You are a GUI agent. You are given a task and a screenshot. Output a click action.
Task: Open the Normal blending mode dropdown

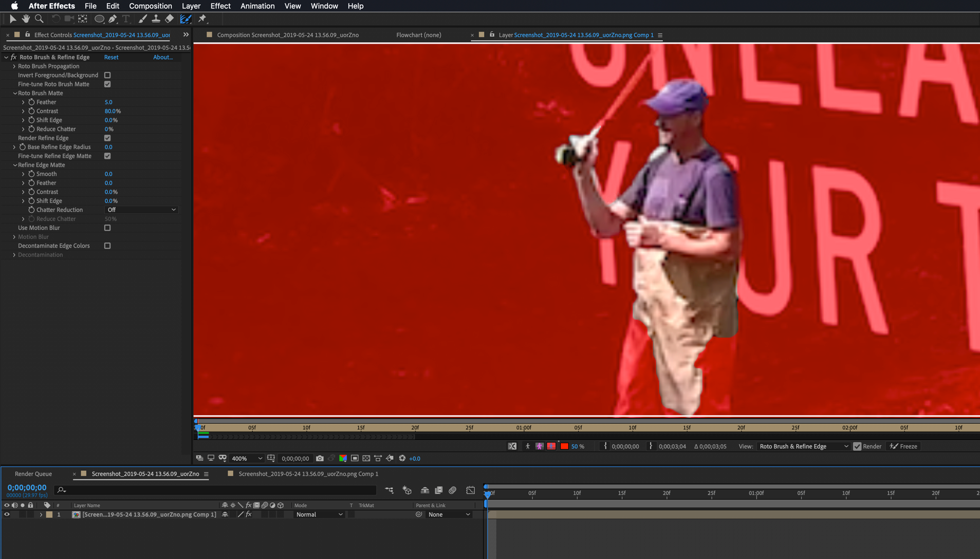pos(319,514)
